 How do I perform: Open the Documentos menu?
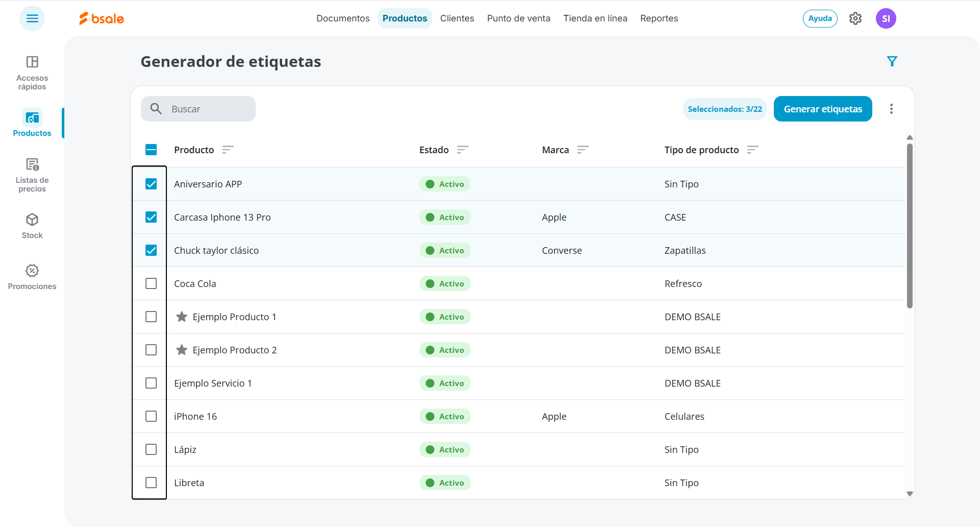[x=343, y=18]
